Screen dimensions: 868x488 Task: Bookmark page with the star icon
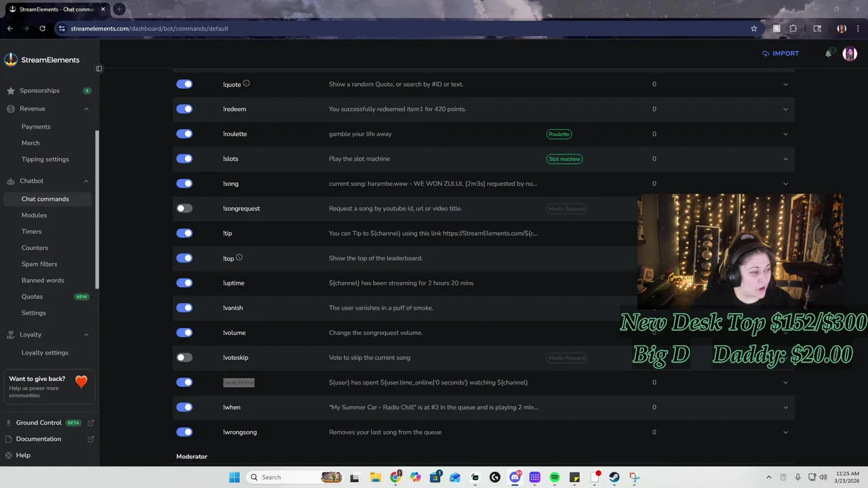754,28
